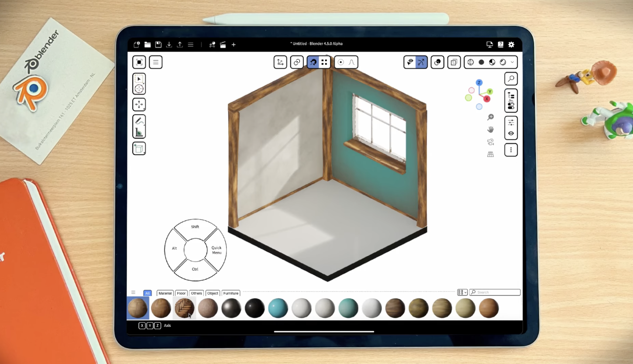Select the move tool

pos(139,105)
